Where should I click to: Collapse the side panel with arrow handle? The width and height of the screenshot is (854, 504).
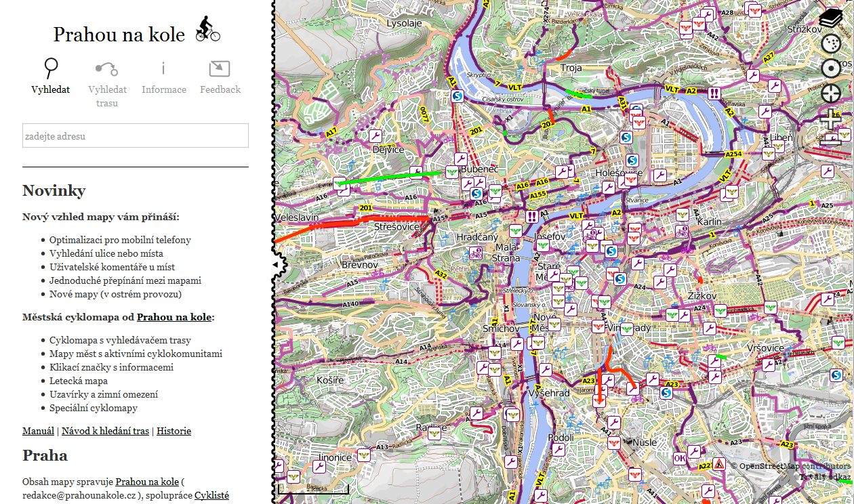276,264
